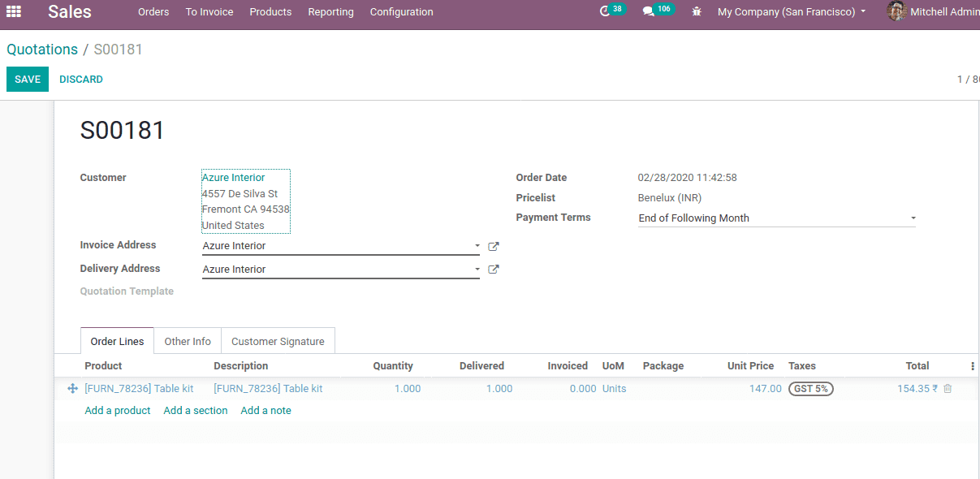This screenshot has height=479, width=980.
Task: Click Quotation Template label
Action: click(x=127, y=291)
